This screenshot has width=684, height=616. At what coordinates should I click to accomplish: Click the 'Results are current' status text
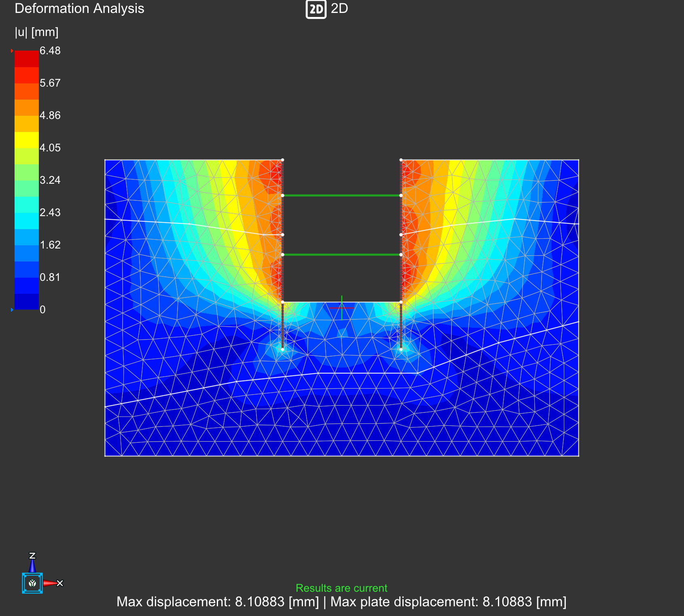pos(341,588)
